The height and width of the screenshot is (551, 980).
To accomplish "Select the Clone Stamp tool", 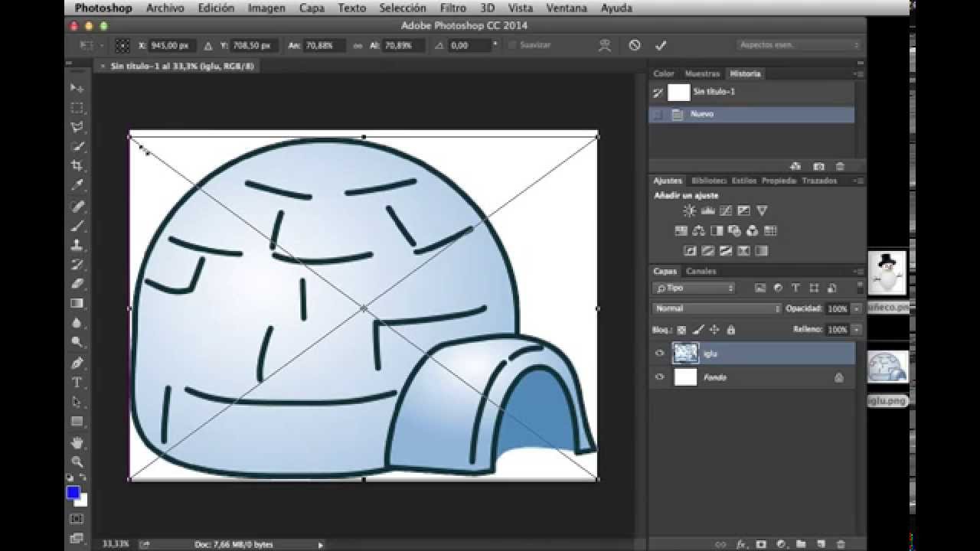I will click(77, 245).
